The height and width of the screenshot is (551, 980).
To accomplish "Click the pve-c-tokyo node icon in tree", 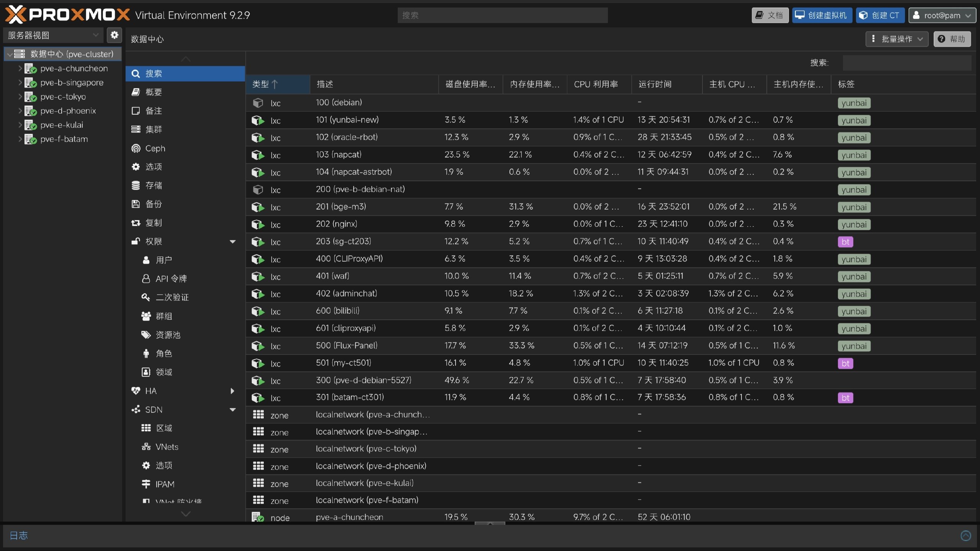I will pyautogui.click(x=31, y=97).
